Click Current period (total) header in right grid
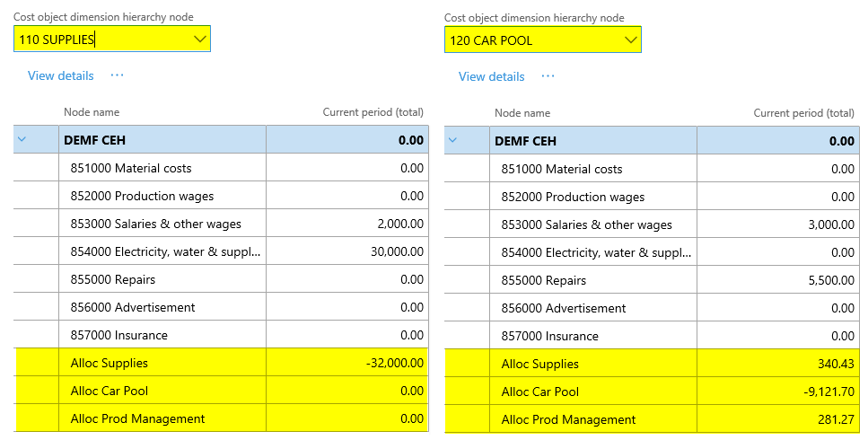This screenshot has width=868, height=440. click(803, 113)
